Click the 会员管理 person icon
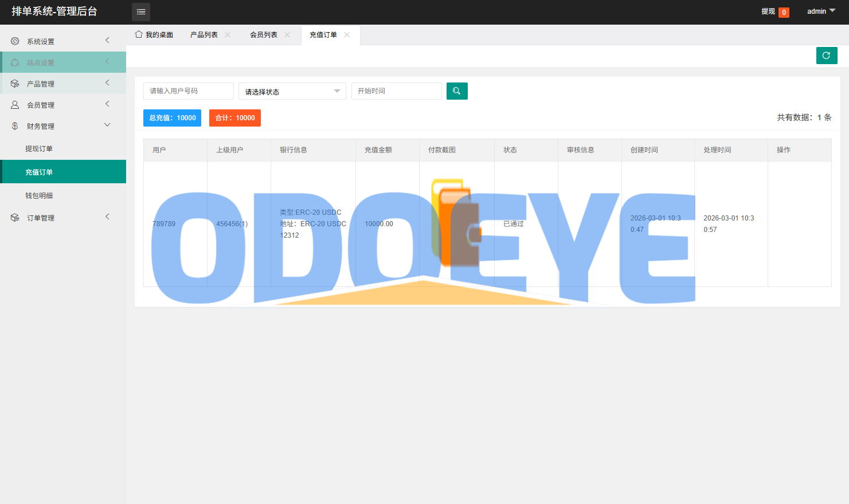Image resolution: width=849 pixels, height=504 pixels. coord(14,104)
